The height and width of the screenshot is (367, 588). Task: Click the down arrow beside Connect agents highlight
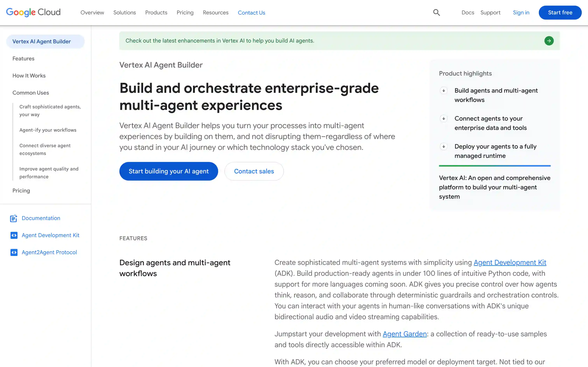pyautogui.click(x=443, y=118)
